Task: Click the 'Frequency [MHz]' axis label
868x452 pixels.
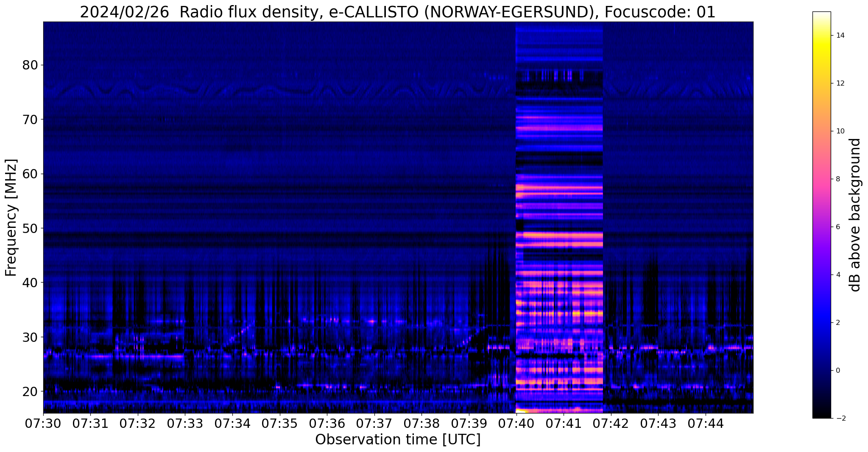Action: 11,218
